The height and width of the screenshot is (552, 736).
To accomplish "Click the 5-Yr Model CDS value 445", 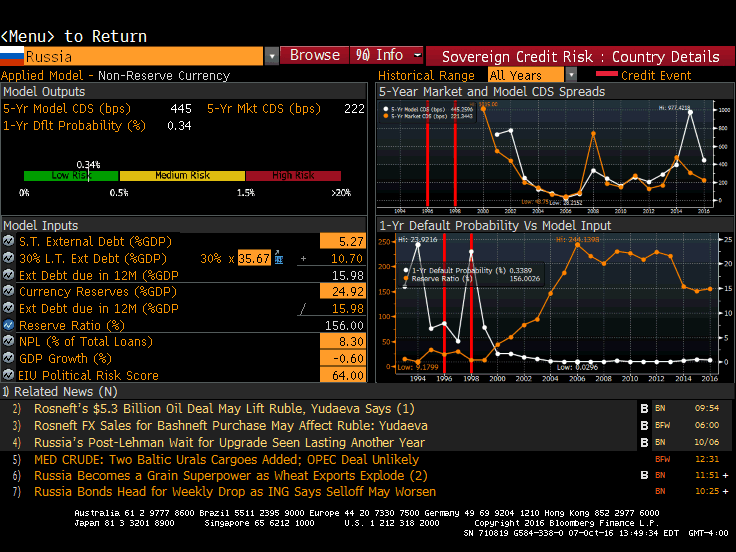I will [x=181, y=109].
